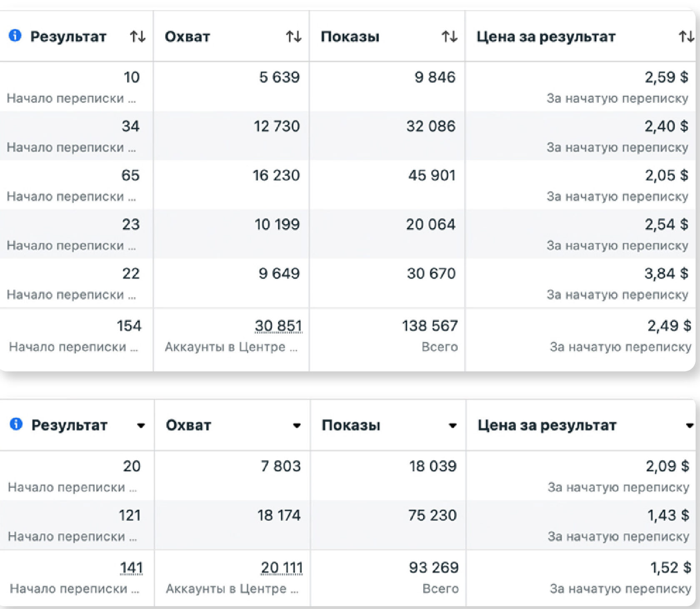Click the underlined total result 141
This screenshot has width=700, height=609.
[131, 568]
